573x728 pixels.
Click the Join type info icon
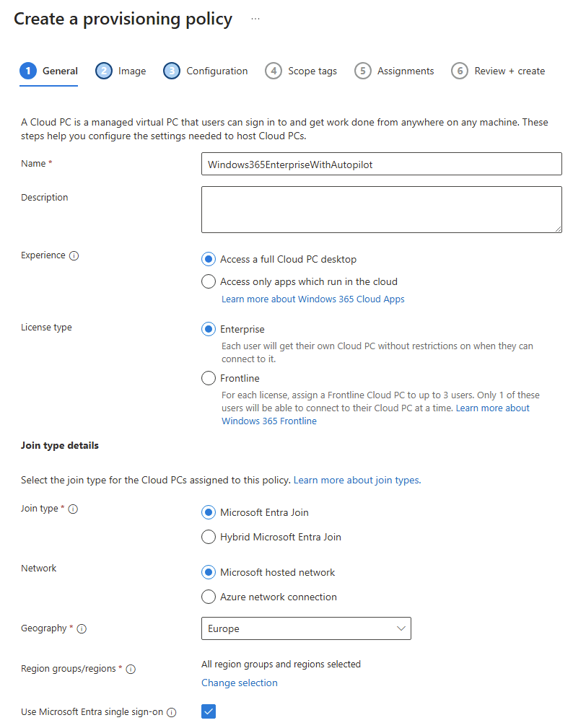click(73, 509)
